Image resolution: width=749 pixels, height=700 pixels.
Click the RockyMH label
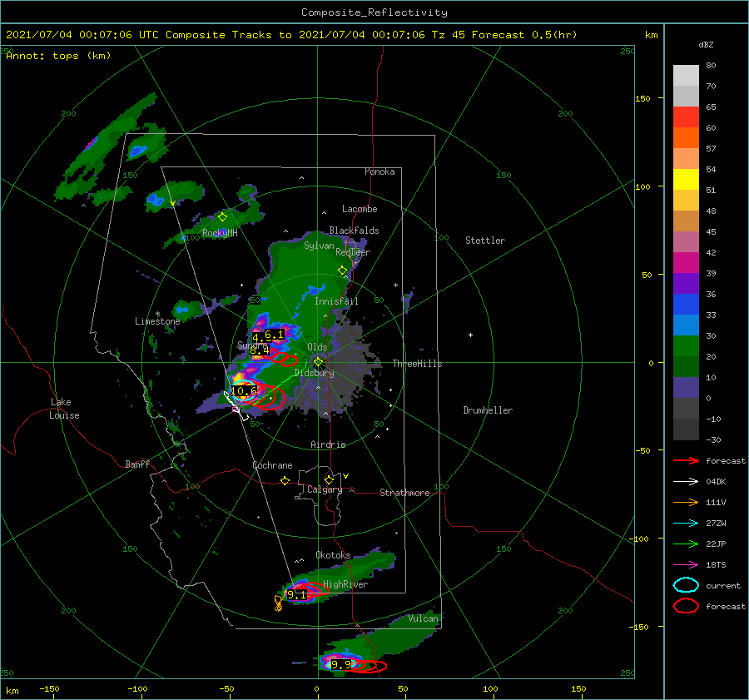pos(220,233)
